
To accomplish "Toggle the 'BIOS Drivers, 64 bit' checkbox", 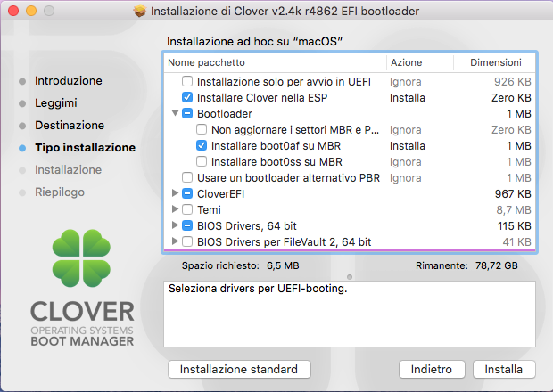I will [x=187, y=225].
